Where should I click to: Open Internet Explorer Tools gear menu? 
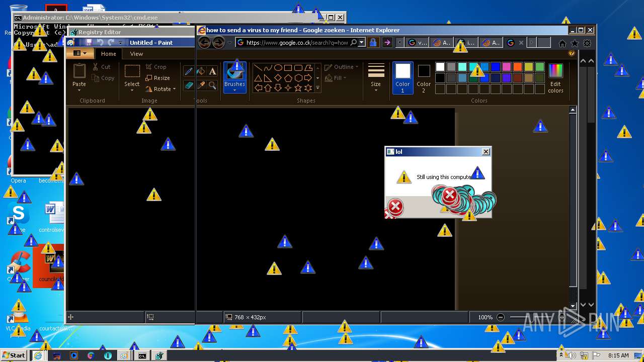coord(587,43)
